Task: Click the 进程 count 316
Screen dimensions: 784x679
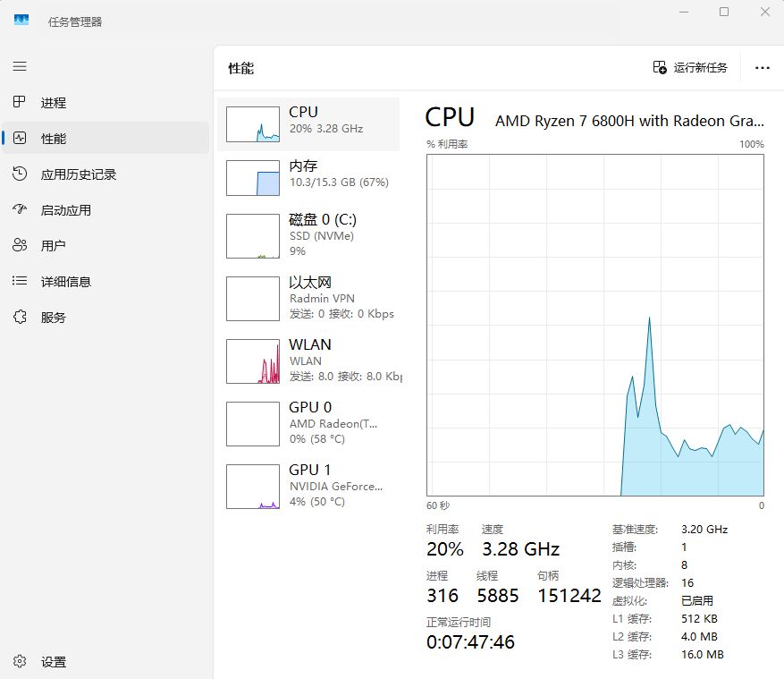Action: pyautogui.click(x=443, y=596)
